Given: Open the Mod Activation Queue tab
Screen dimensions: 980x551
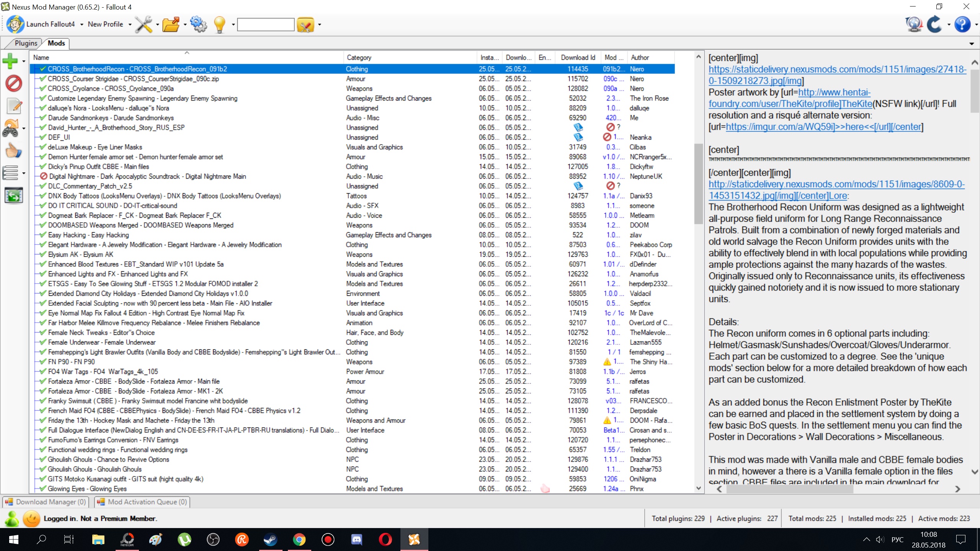Looking at the screenshot, I should coord(142,502).
